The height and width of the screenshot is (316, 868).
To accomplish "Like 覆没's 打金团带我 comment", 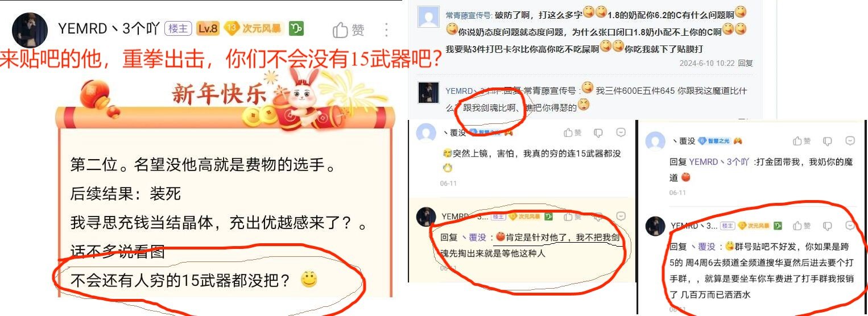I will pyautogui.click(x=802, y=141).
